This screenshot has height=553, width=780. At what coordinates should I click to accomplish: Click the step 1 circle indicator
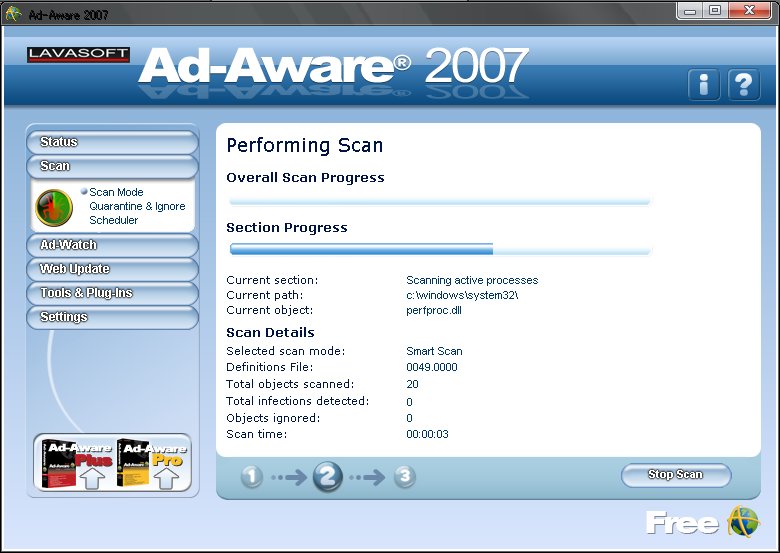point(252,477)
